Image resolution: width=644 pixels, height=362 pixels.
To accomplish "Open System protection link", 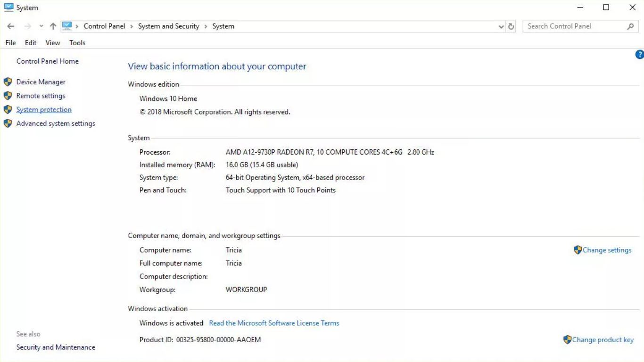I will tap(44, 109).
